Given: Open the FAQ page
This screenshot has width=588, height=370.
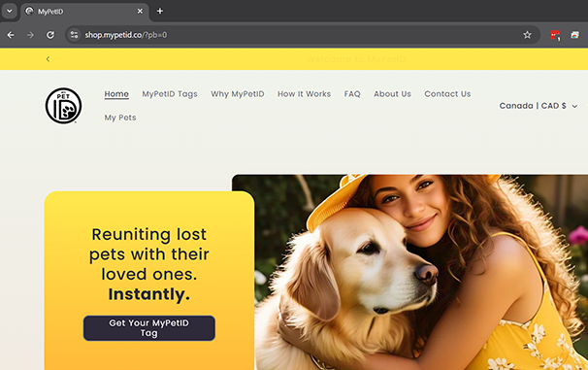Looking at the screenshot, I should [x=352, y=94].
